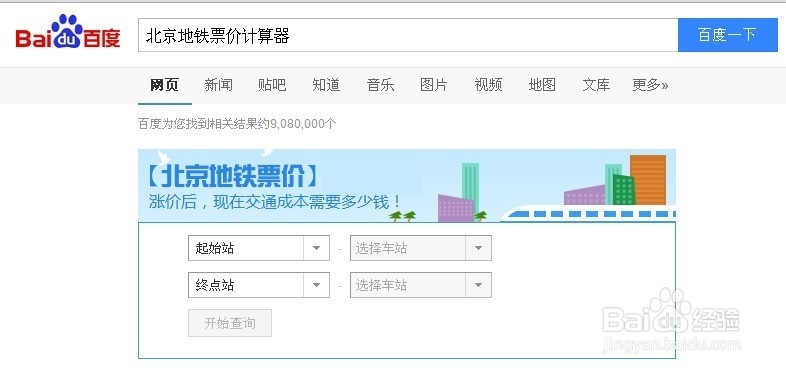Click the 北京地铁票价 banner image
Screen dimensions: 786x372
407,185
